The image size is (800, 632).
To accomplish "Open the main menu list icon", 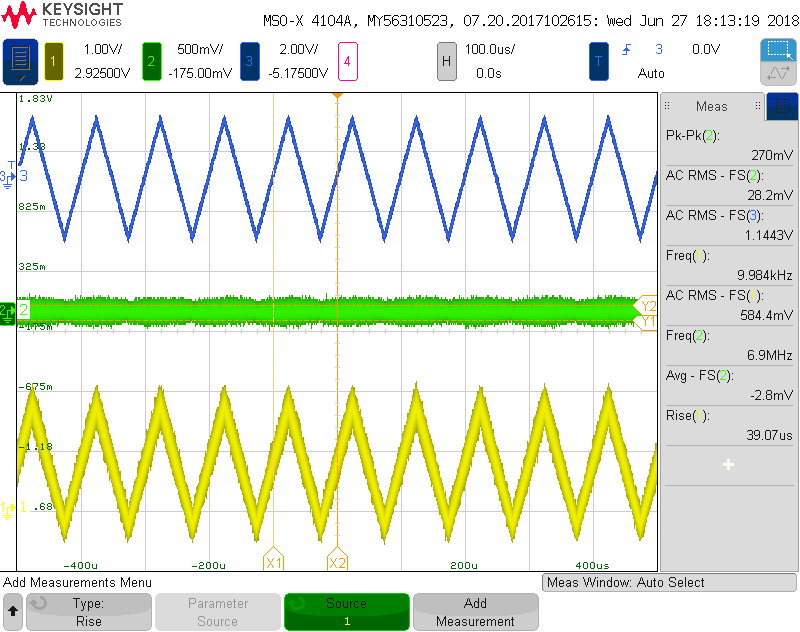I will click(20, 61).
